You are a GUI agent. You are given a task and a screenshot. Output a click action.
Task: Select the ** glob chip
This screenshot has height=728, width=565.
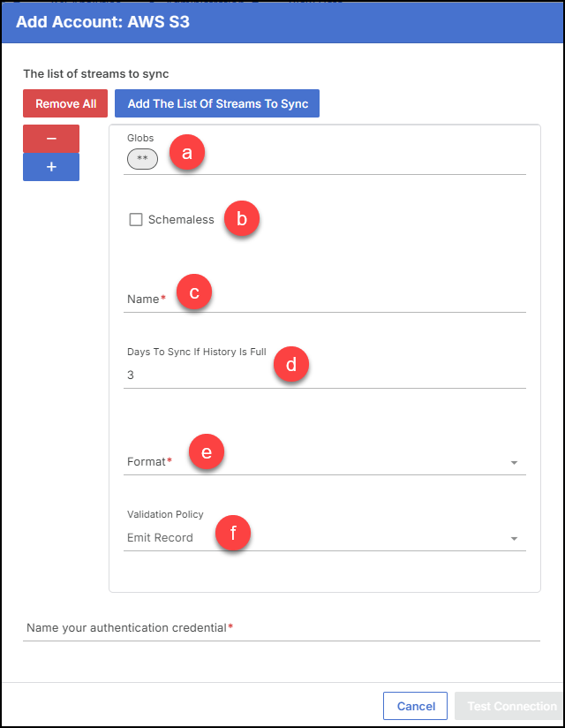(142, 159)
